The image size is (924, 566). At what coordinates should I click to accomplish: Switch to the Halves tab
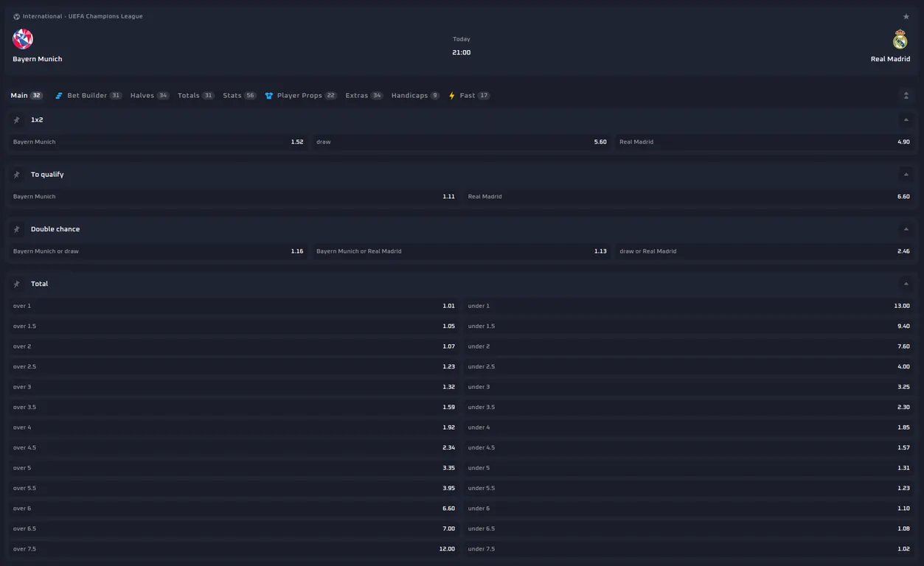[150, 96]
